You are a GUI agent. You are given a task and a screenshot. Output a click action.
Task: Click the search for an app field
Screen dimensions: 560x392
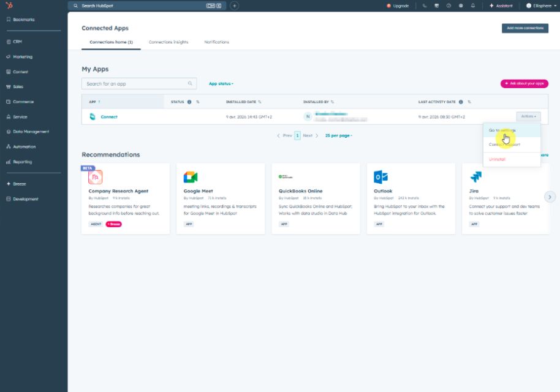tap(135, 83)
